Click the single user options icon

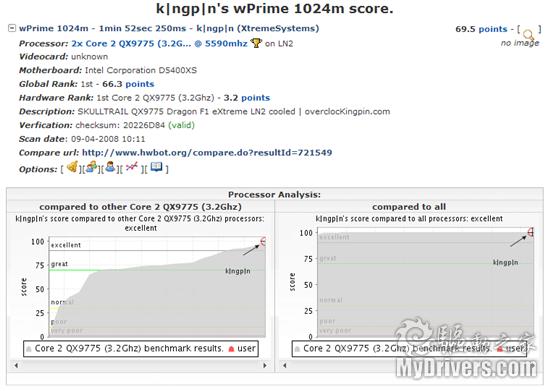click(x=110, y=167)
